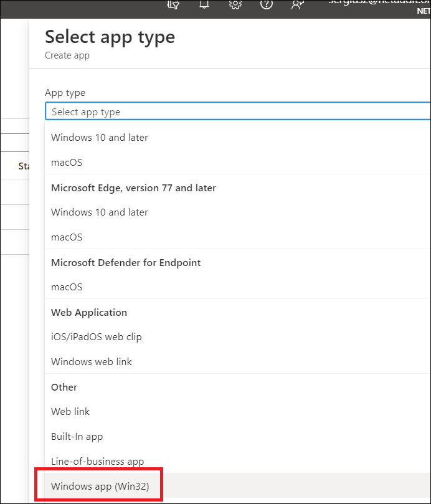Select the topmost Windows 10 and later option
The height and width of the screenshot is (504, 431).
point(100,137)
